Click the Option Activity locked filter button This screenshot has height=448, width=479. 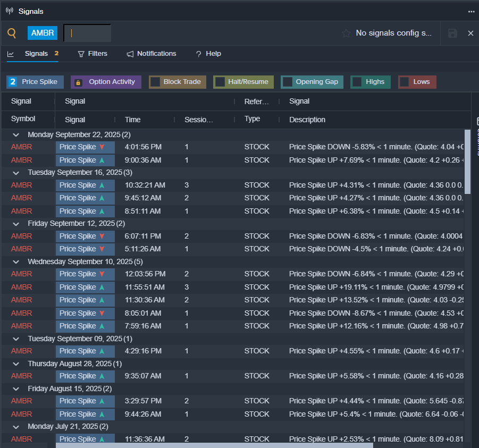coord(106,82)
